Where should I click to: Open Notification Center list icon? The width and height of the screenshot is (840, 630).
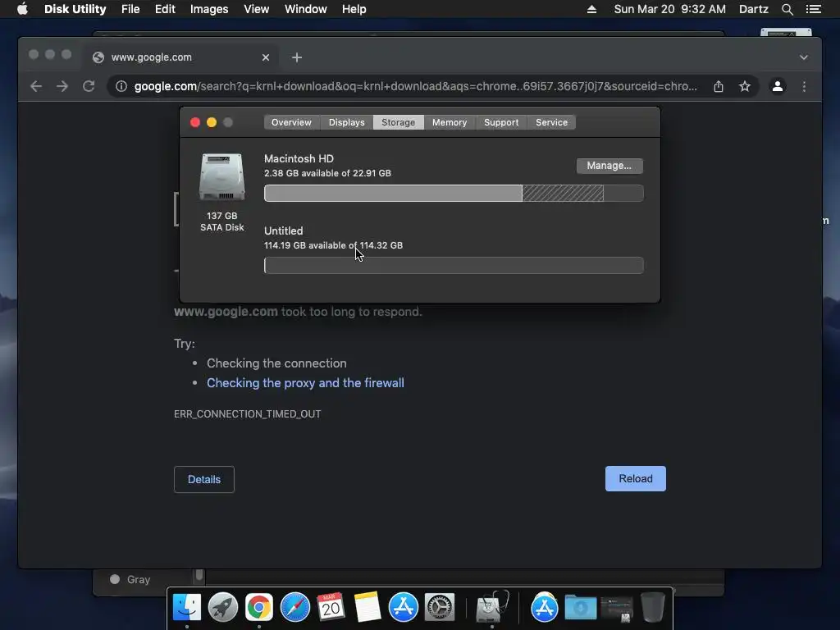814,9
